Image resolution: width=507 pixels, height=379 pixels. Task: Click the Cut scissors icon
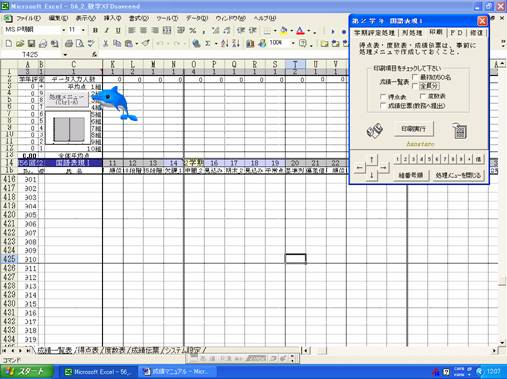pyautogui.click(x=106, y=43)
